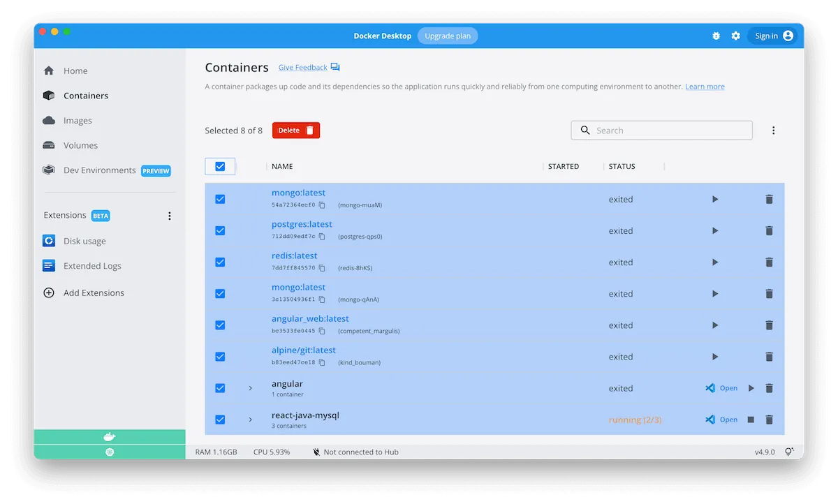Open the Extensions three-dot menu
Viewport: 838px width, 504px height.
pos(169,216)
